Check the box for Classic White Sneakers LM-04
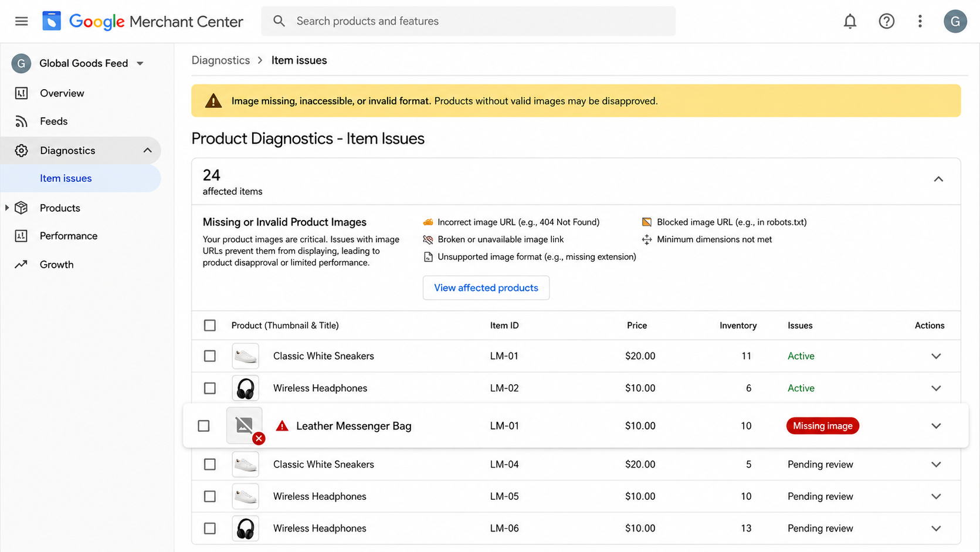Screen dimensions: 980x552 (x=210, y=465)
